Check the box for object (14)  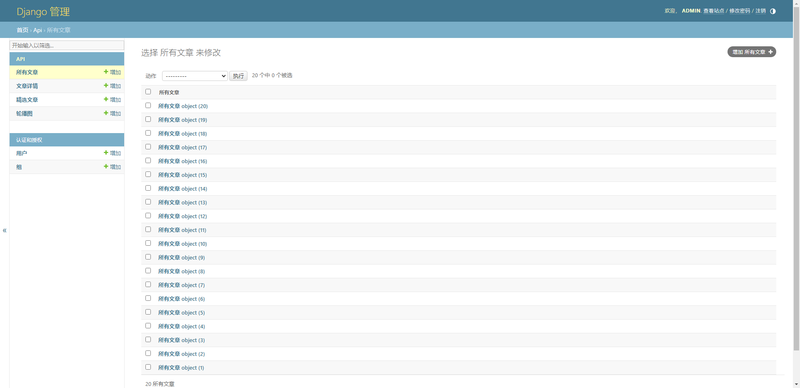pos(148,188)
